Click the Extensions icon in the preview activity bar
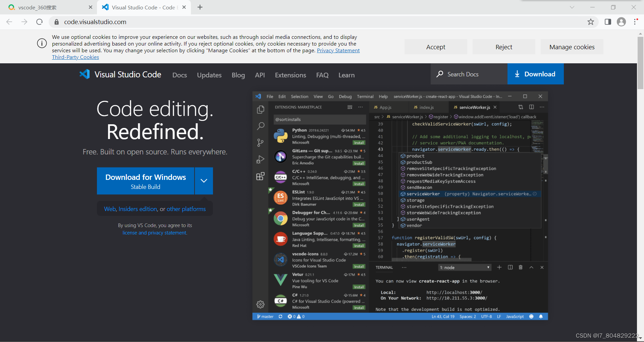 coord(260,176)
